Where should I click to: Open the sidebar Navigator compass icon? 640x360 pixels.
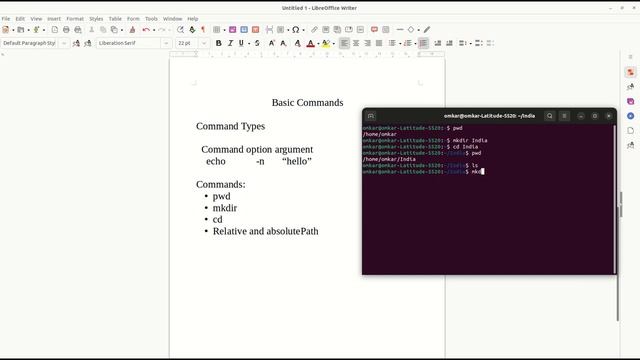click(x=631, y=116)
